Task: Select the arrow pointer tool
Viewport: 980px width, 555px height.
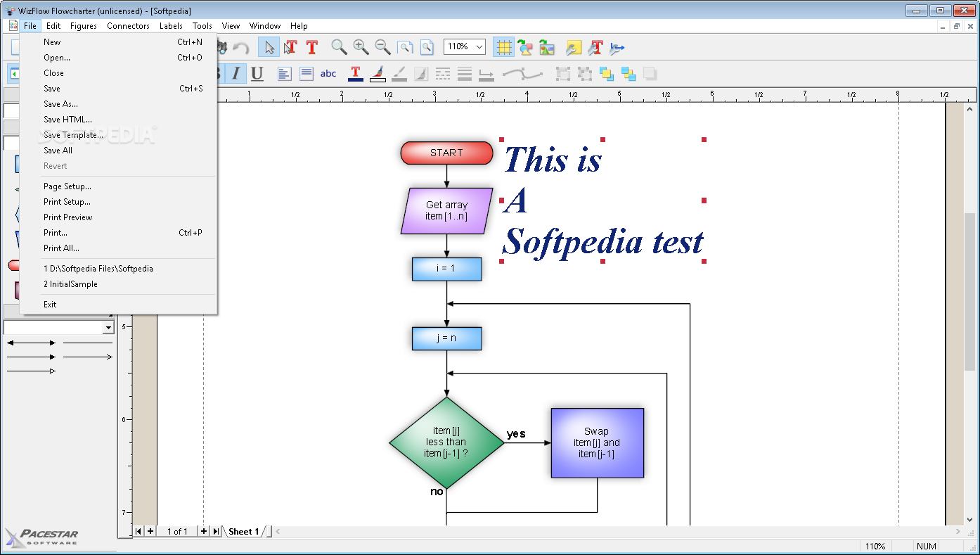Action: click(x=269, y=47)
